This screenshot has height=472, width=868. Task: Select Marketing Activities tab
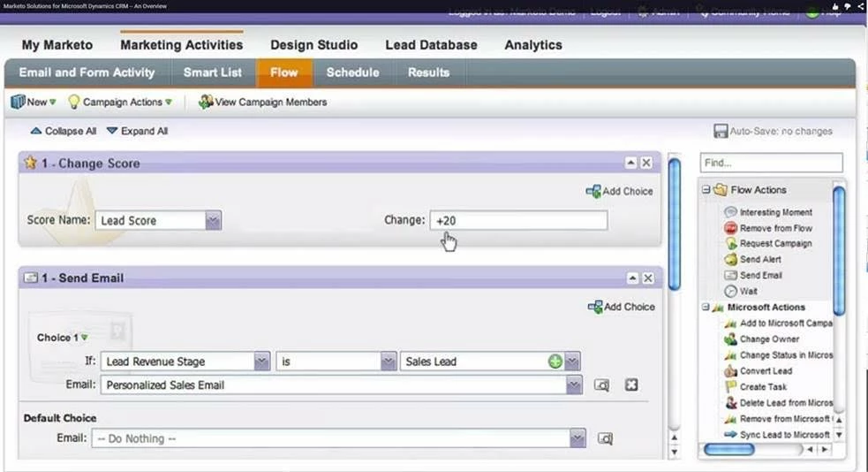pyautogui.click(x=182, y=45)
